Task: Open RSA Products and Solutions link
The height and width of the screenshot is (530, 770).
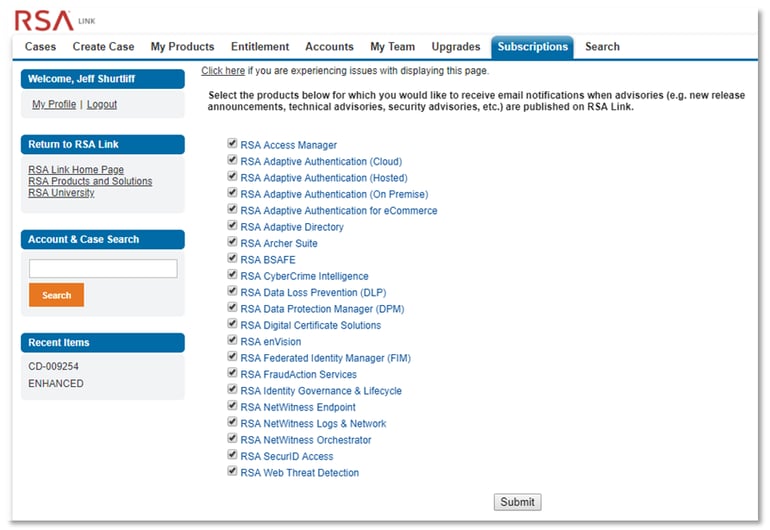Action: 90,181
